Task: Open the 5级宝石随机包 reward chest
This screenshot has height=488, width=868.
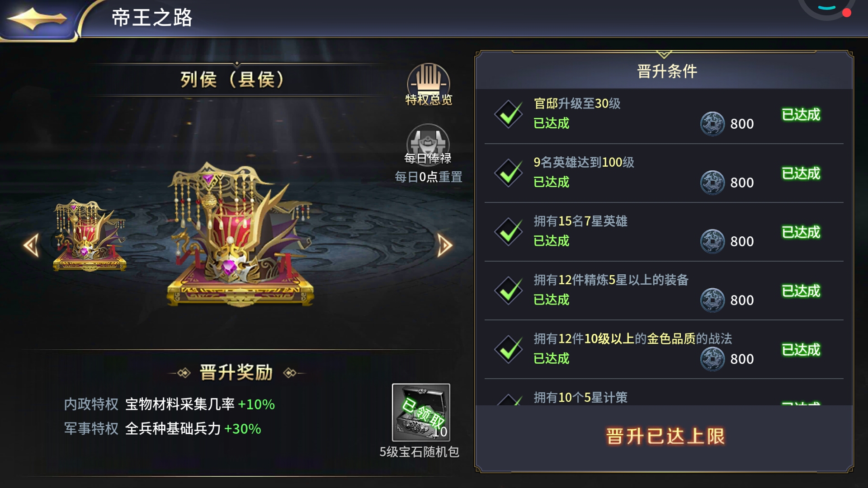Action: [x=421, y=412]
